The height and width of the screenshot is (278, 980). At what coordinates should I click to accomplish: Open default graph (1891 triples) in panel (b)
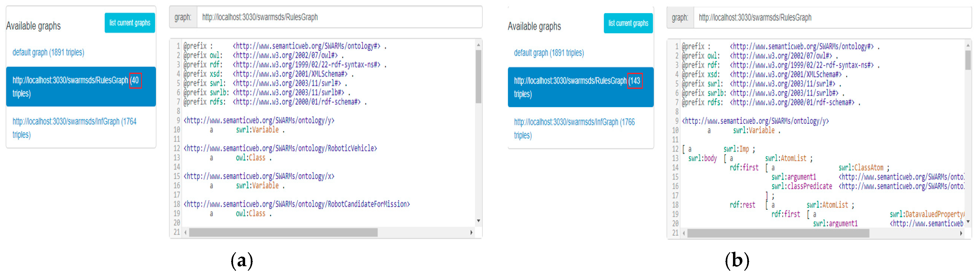click(x=549, y=53)
